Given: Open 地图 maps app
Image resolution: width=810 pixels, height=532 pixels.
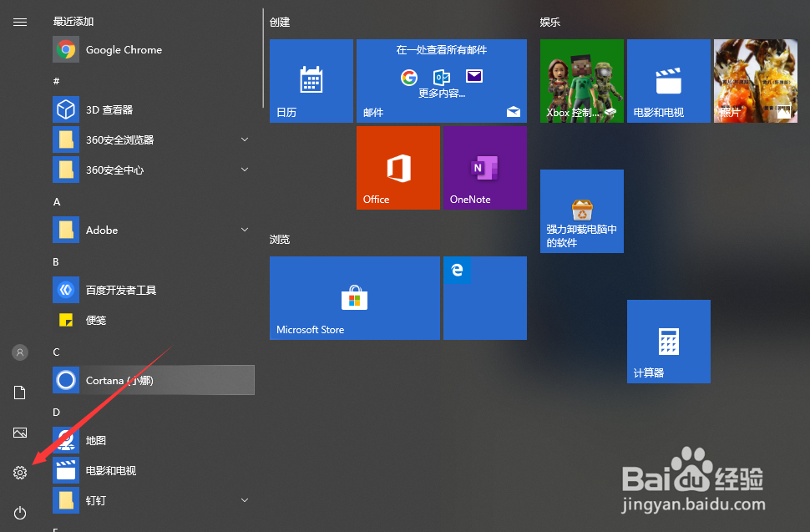Looking at the screenshot, I should coord(154,441).
